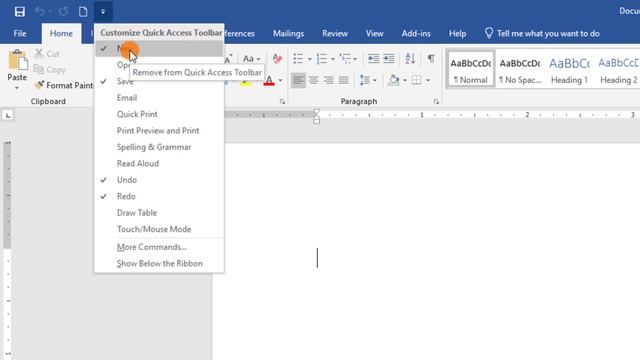The height and width of the screenshot is (360, 640).
Task: Uncheck the highlighted New menu item
Action: [159, 49]
